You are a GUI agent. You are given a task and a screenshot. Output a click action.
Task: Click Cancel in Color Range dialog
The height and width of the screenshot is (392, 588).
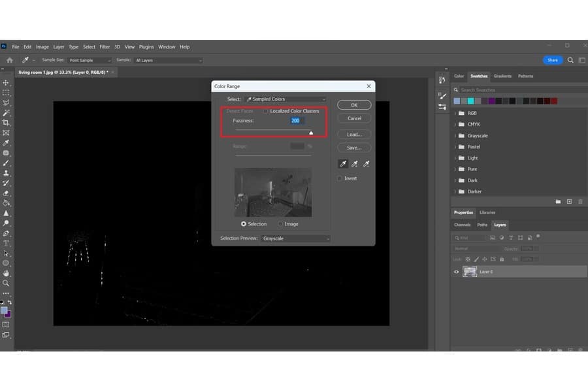tap(354, 118)
